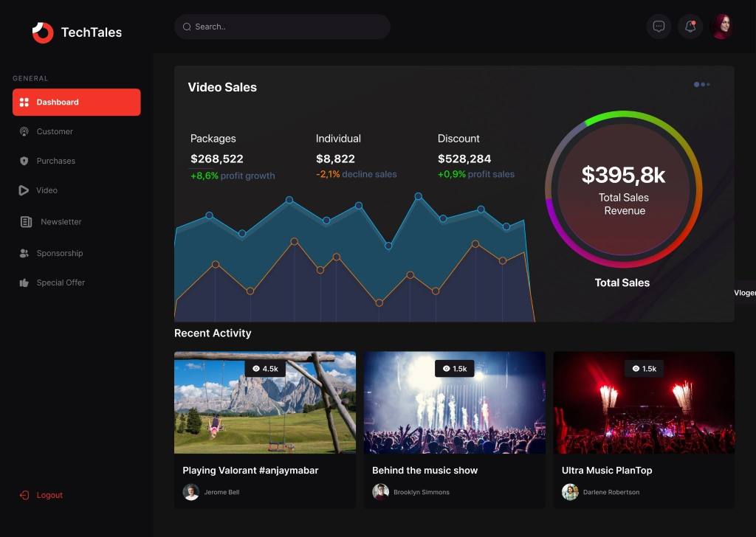This screenshot has width=756, height=537.
Task: Click the Packages value $268,522
Action: coord(217,159)
